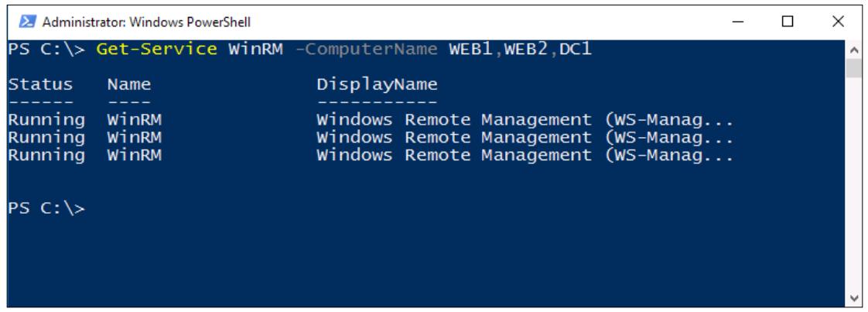Click the DisplayName column header
Image resolution: width=868 pixels, height=312 pixels.
[x=377, y=85]
